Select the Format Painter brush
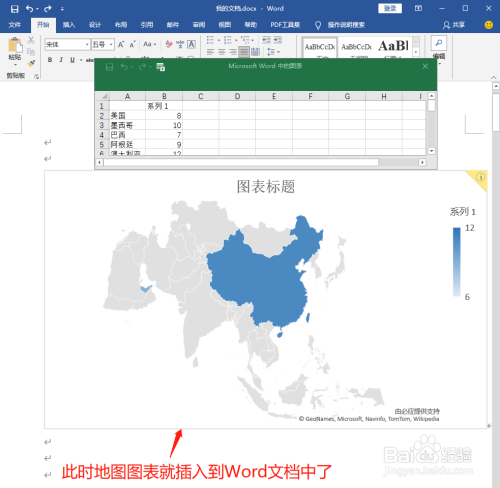Screen dimensions: 500x488 point(31,63)
